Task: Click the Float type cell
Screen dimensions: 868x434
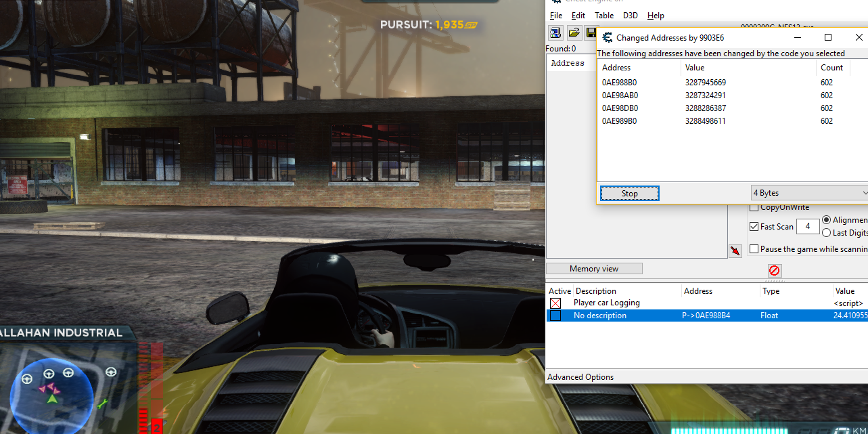Action: pyautogui.click(x=771, y=316)
